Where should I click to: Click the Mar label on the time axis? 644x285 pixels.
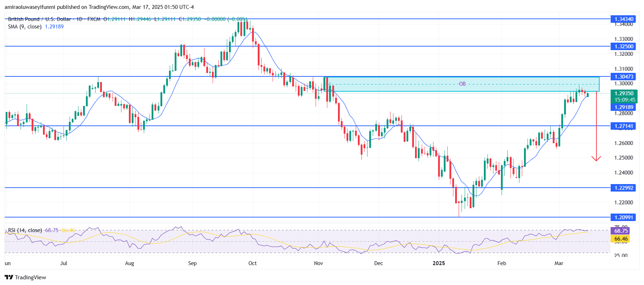[x=559, y=263]
